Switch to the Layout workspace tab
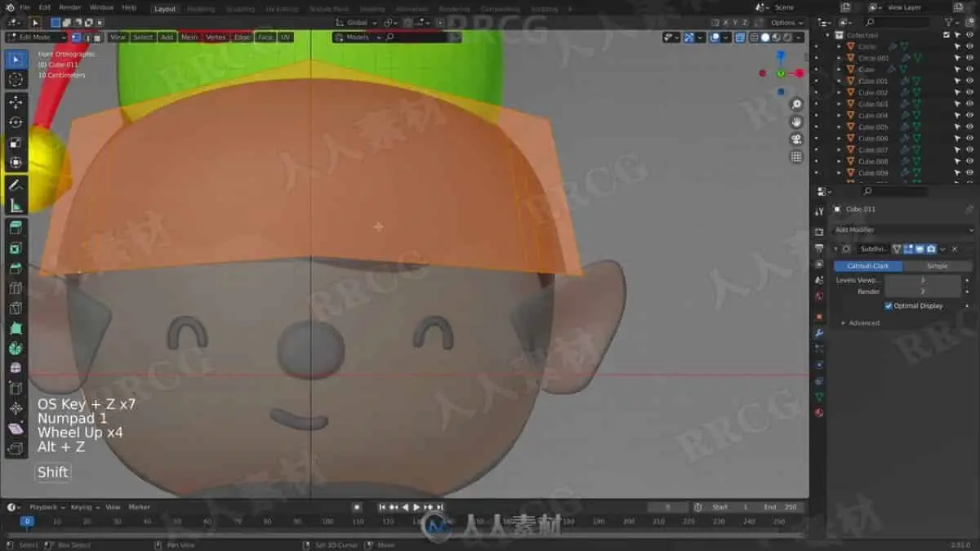 click(165, 9)
